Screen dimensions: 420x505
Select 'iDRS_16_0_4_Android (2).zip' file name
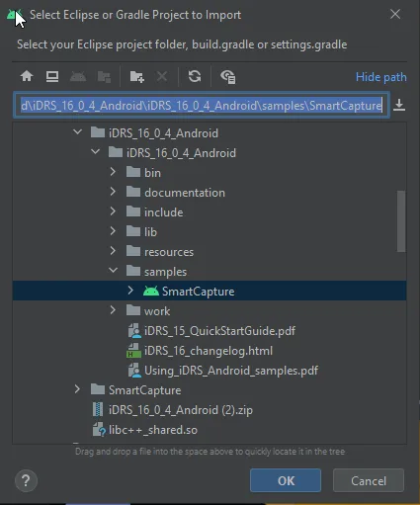[x=181, y=410]
